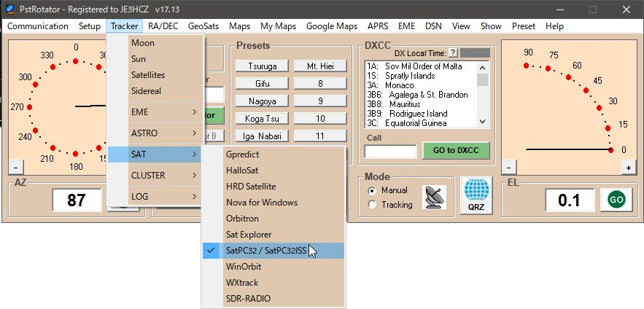Click the DXCC list scrollbar down arrow
Viewport: 644px width, 309px height.
[x=483, y=122]
